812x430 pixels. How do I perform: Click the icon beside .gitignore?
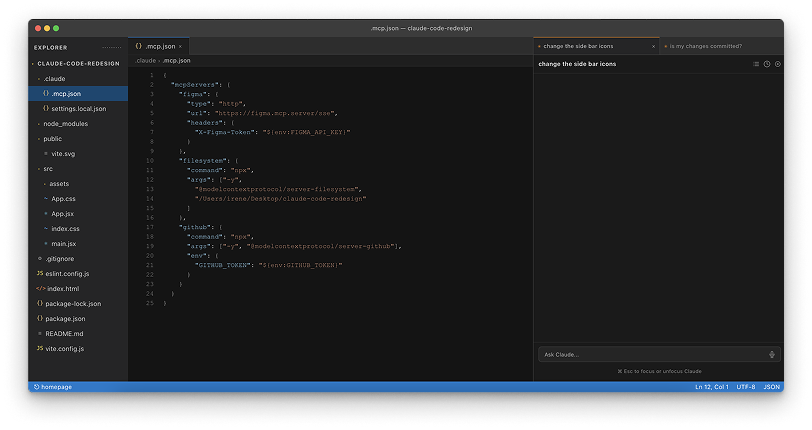(x=40, y=259)
